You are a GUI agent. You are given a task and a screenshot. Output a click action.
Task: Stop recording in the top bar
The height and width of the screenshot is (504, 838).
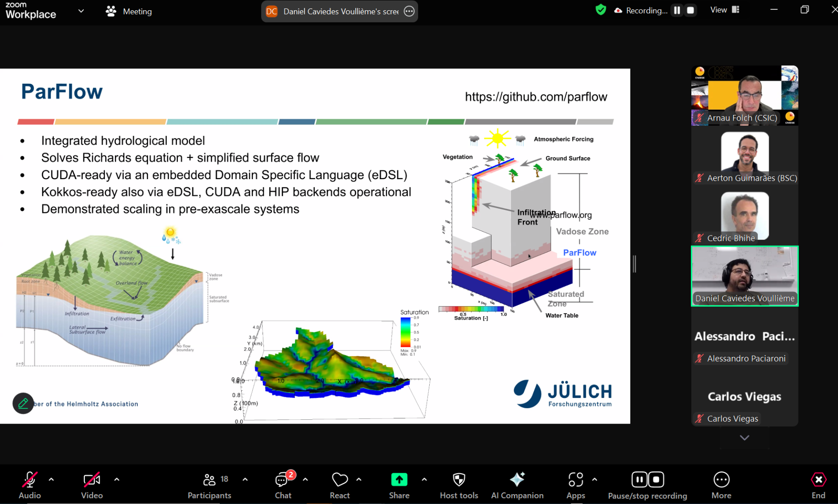[690, 10]
